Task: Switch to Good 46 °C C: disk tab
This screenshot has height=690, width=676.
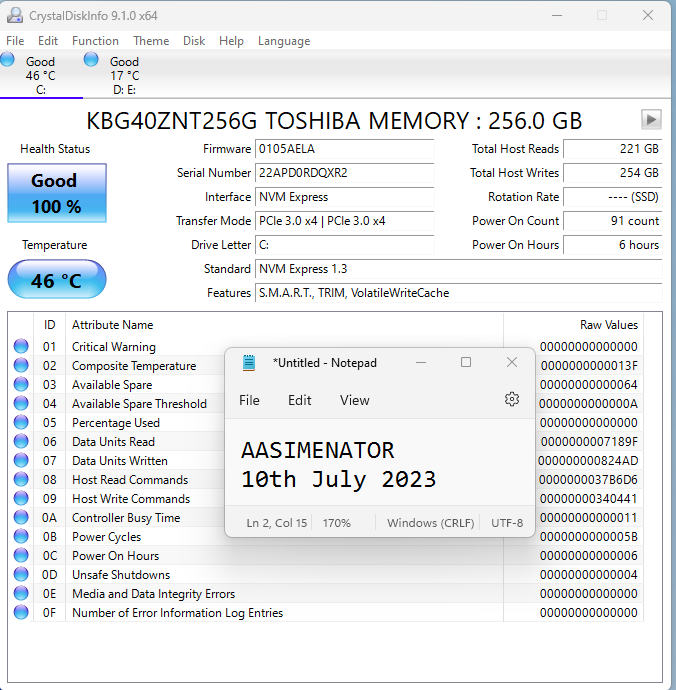Action: tap(40, 75)
